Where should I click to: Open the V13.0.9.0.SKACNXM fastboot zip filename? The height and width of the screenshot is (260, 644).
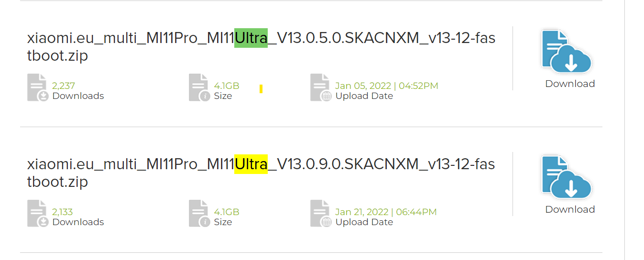click(261, 173)
